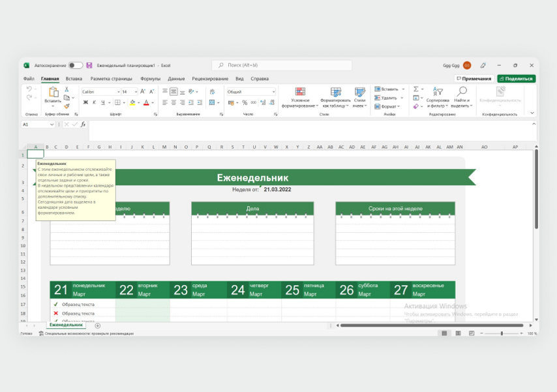Switch to the Вставка ribbon tab
The width and height of the screenshot is (557, 392).
coord(74,78)
